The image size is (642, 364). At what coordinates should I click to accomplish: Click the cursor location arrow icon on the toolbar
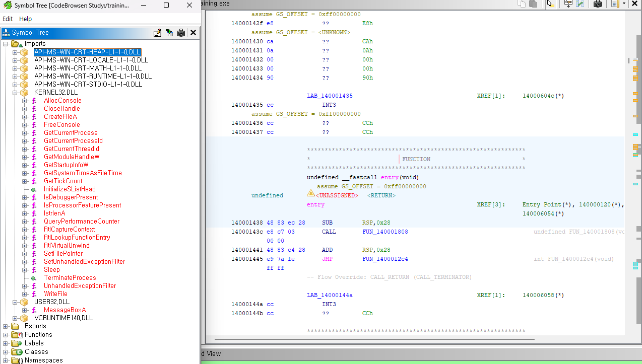pyautogui.click(x=550, y=4)
